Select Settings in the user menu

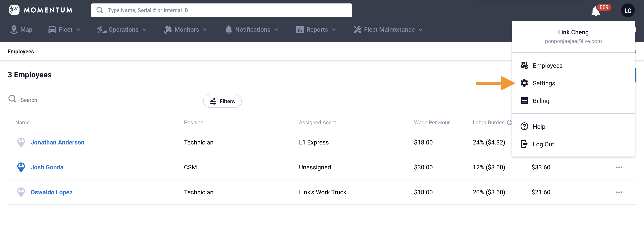point(573,83)
